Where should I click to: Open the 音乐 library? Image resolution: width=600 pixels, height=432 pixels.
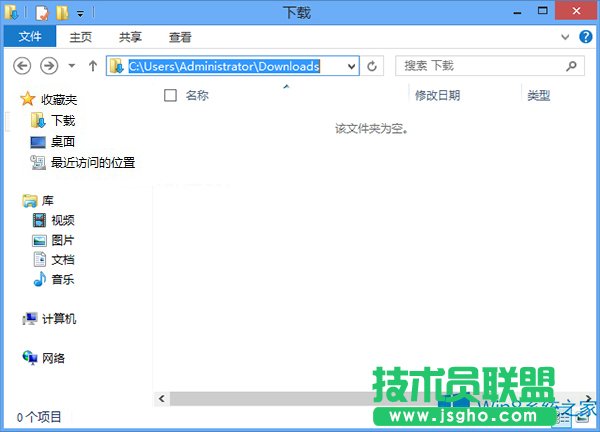[63, 279]
